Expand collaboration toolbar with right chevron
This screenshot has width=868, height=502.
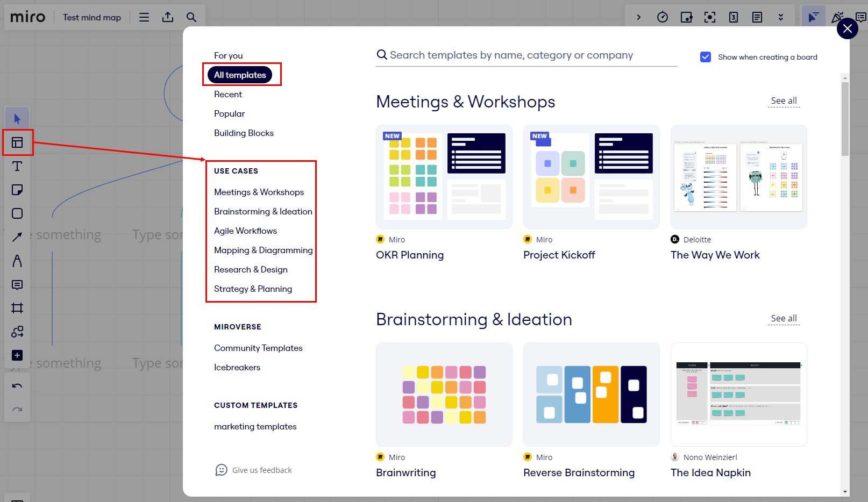pos(639,17)
